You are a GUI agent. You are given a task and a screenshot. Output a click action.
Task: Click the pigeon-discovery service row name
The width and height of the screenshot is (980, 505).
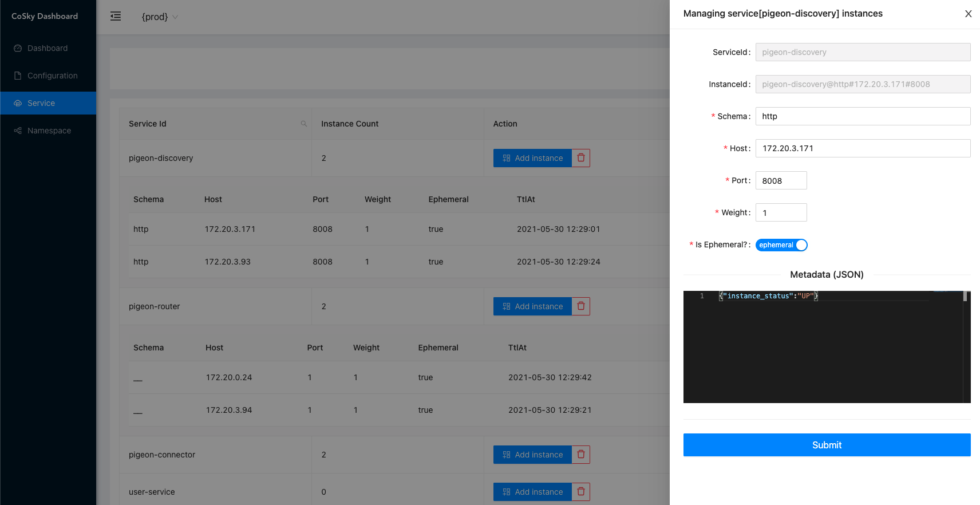click(161, 158)
